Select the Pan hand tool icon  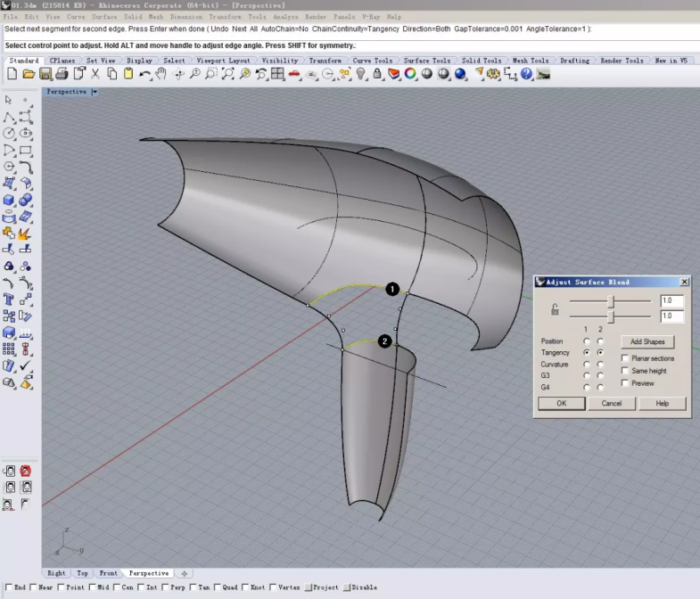pyautogui.click(x=161, y=74)
